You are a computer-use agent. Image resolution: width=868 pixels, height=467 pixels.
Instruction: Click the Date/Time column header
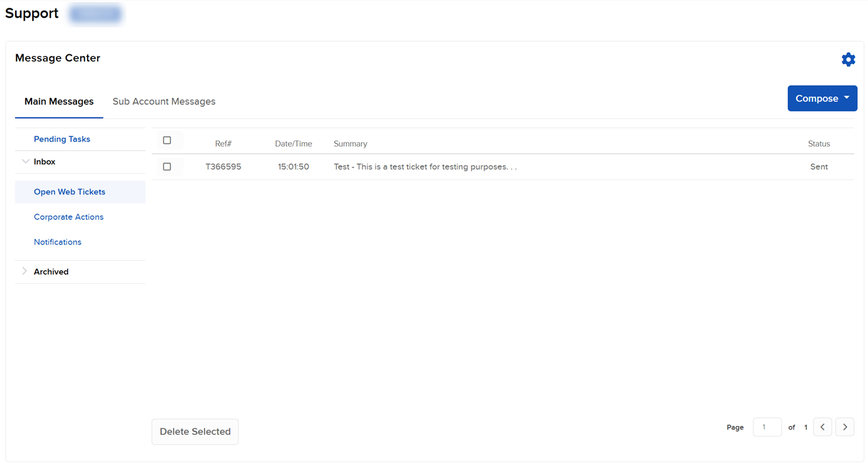(x=294, y=144)
